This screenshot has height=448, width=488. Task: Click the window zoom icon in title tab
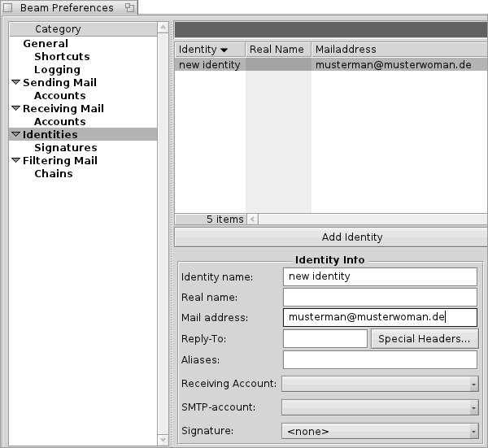[129, 7]
